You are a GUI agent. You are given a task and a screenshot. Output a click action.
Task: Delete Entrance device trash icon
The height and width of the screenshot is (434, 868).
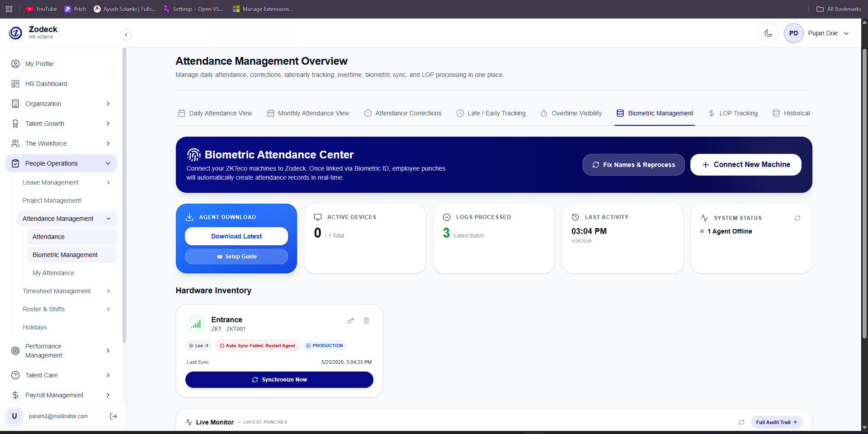pyautogui.click(x=367, y=321)
